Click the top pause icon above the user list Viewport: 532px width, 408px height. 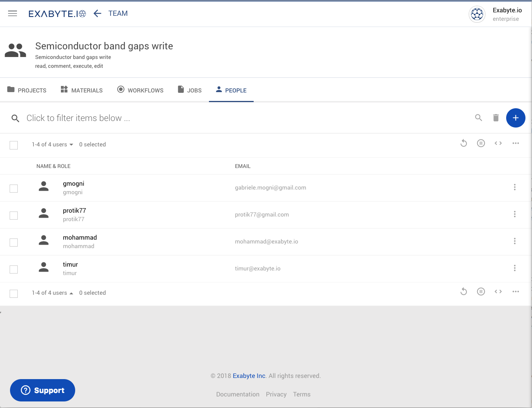click(x=481, y=143)
